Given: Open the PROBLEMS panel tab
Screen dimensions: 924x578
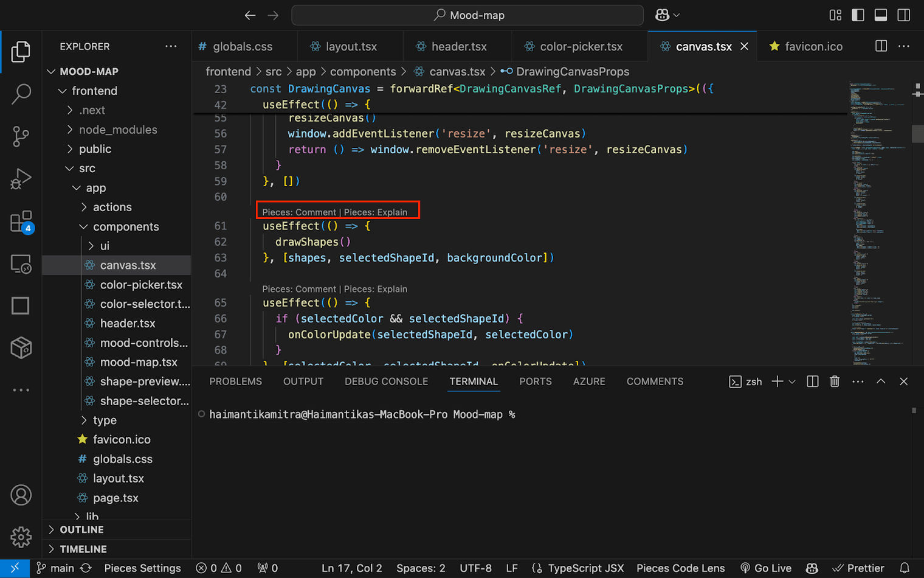Looking at the screenshot, I should coord(235,381).
